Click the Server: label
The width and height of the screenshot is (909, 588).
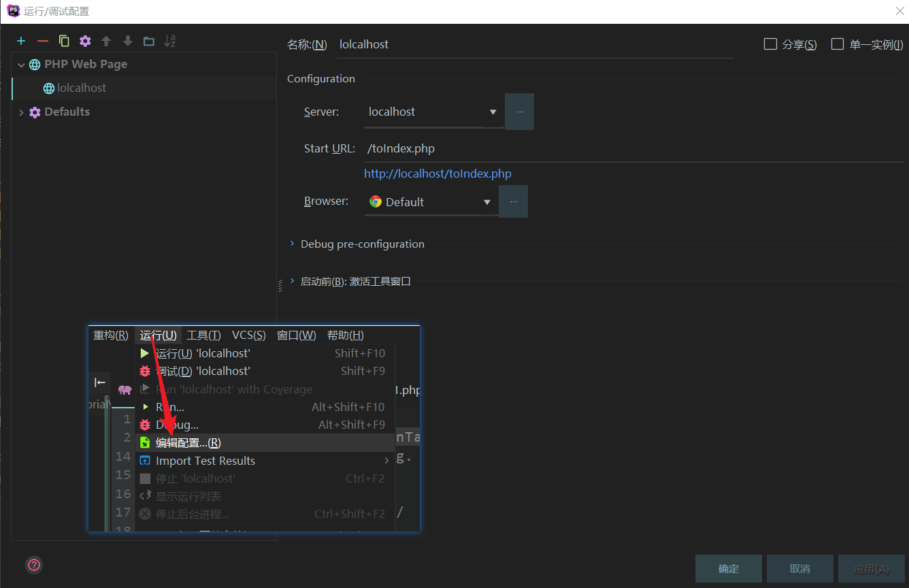(x=322, y=112)
